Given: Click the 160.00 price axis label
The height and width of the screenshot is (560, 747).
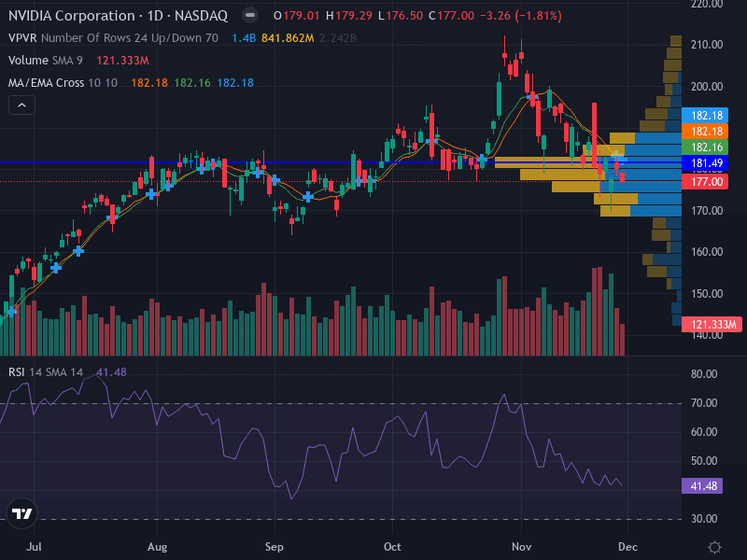Looking at the screenshot, I should tap(707, 252).
